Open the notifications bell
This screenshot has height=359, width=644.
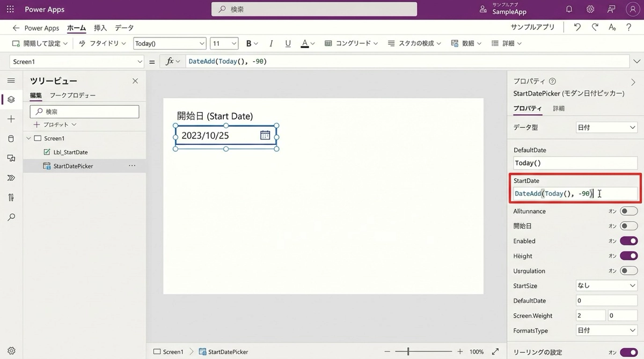coord(569,9)
